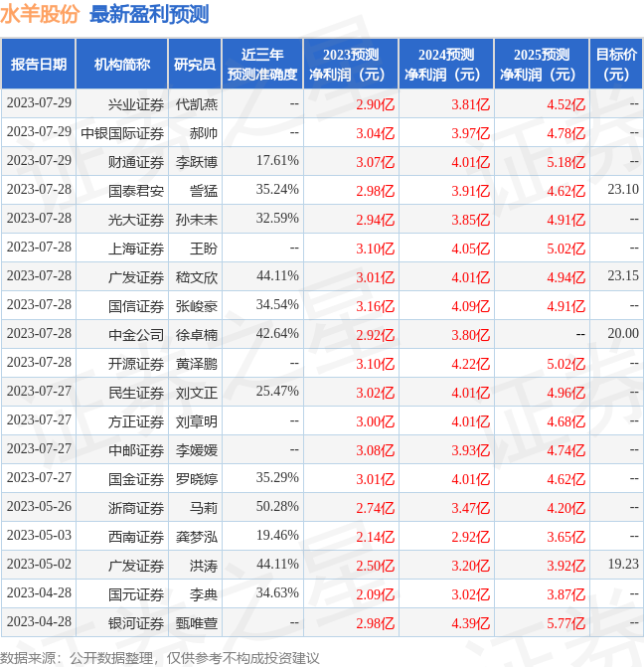Click the 35.24% accuracy value
This screenshot has height=667, width=644.
pyautogui.click(x=277, y=189)
